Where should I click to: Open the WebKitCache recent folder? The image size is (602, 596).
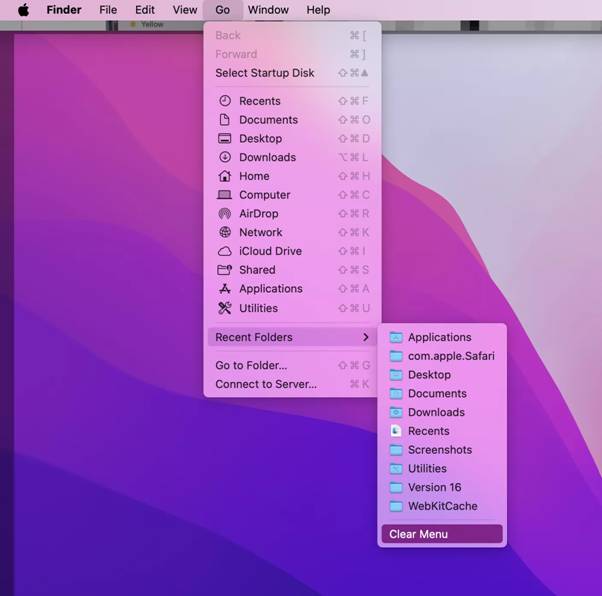442,506
